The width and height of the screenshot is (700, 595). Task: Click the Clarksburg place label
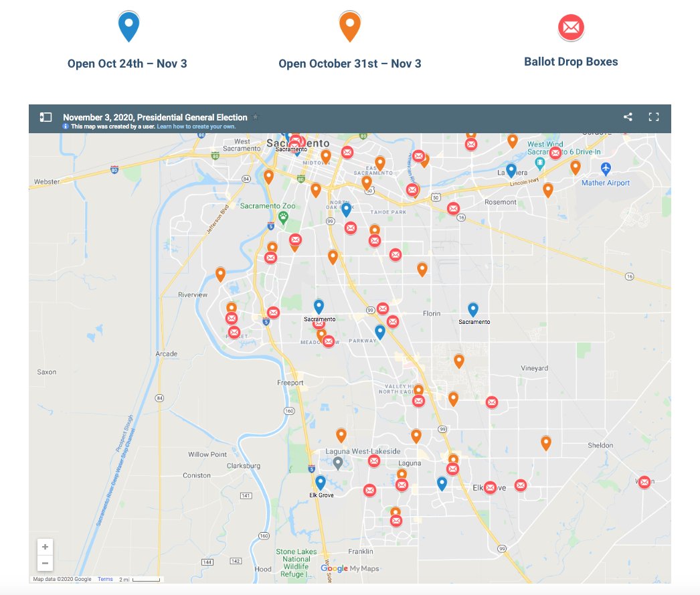(244, 466)
